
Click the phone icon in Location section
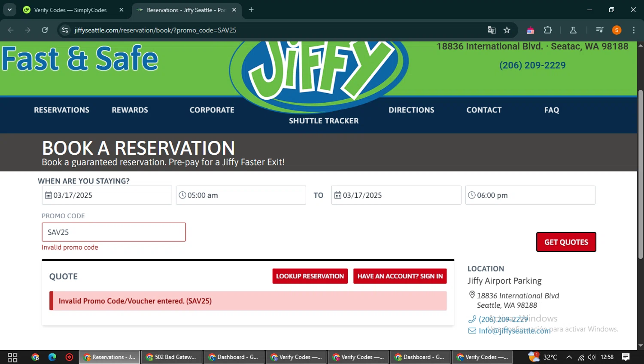tap(472, 319)
